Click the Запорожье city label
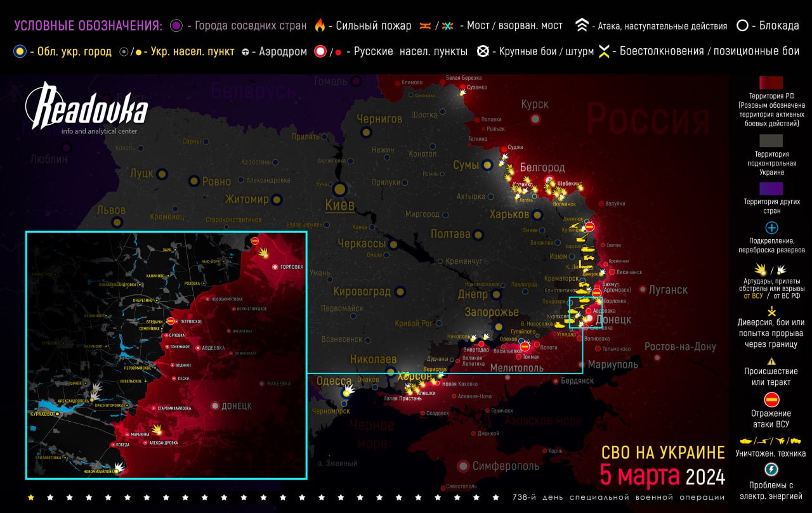 pos(492,313)
